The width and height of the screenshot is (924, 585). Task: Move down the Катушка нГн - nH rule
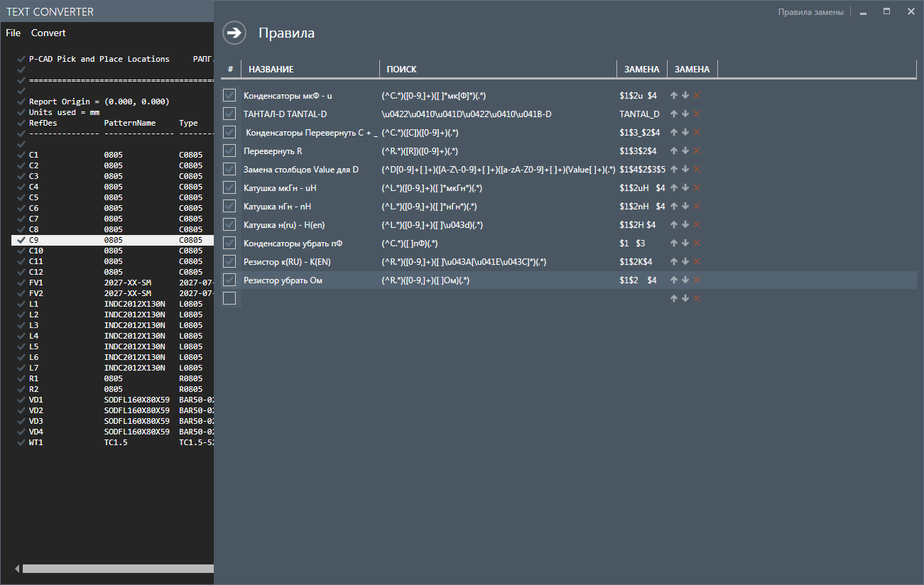pos(685,206)
